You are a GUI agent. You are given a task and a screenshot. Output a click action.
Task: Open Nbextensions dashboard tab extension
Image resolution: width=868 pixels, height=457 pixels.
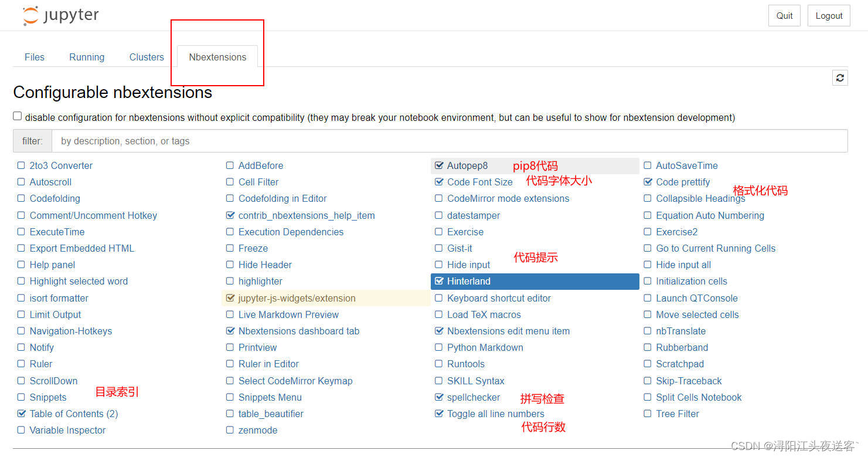point(299,331)
